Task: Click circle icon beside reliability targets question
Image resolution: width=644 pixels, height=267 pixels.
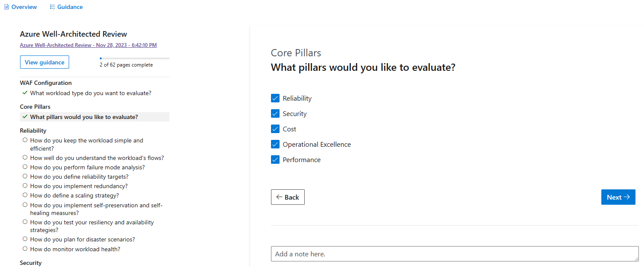Action: click(25, 176)
